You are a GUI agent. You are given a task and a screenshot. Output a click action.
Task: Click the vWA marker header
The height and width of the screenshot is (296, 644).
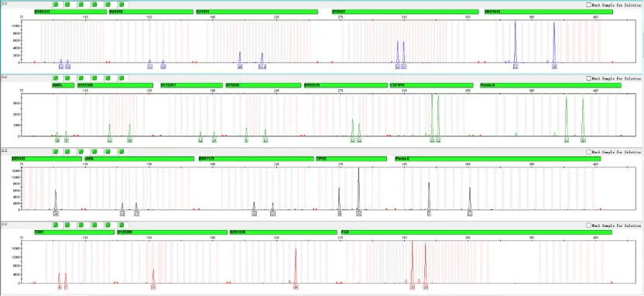coord(139,159)
